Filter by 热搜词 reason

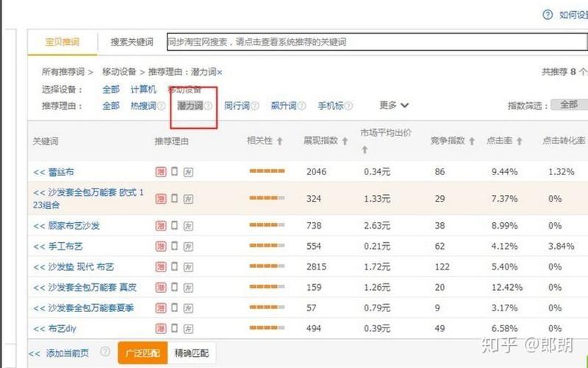click(143, 106)
